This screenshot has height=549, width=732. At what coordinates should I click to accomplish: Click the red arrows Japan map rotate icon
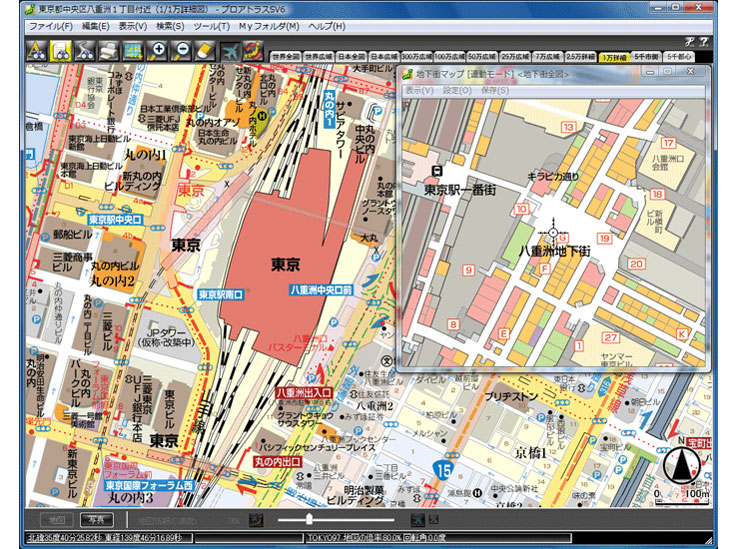[x=253, y=50]
